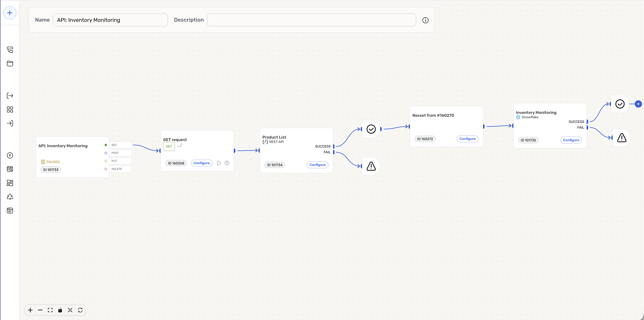Open the flows icon in sidebar
The image size is (644, 320).
pyautogui.click(x=10, y=50)
